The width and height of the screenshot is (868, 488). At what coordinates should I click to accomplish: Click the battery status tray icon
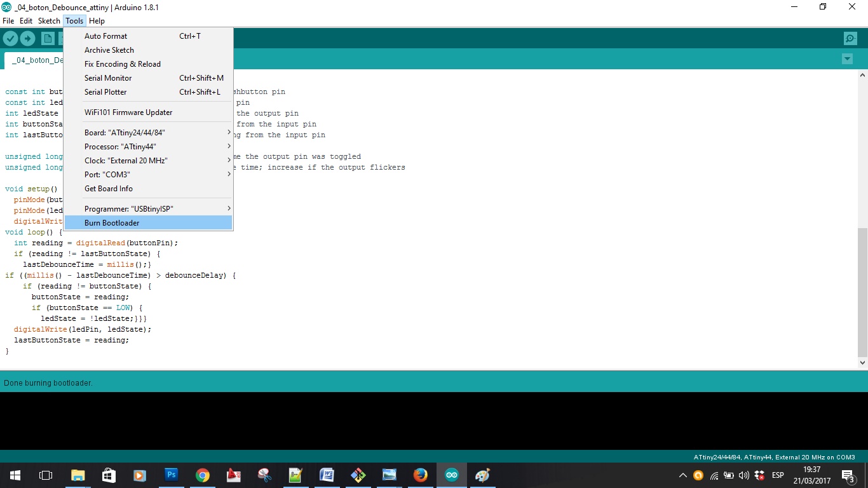[729, 475]
